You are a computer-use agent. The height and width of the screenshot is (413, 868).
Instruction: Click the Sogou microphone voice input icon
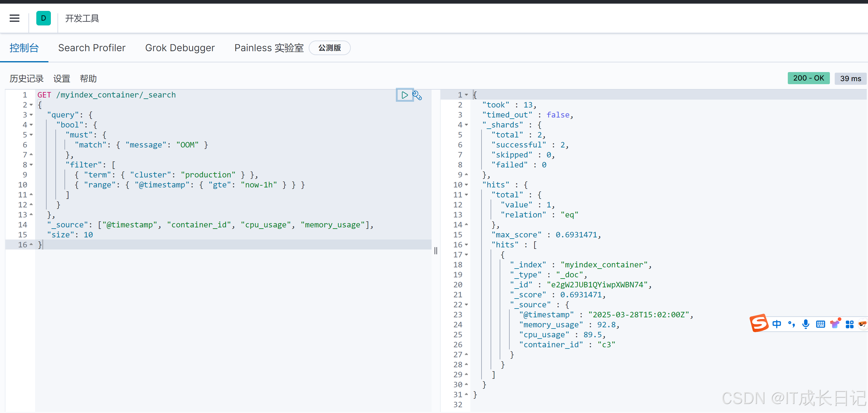point(806,324)
